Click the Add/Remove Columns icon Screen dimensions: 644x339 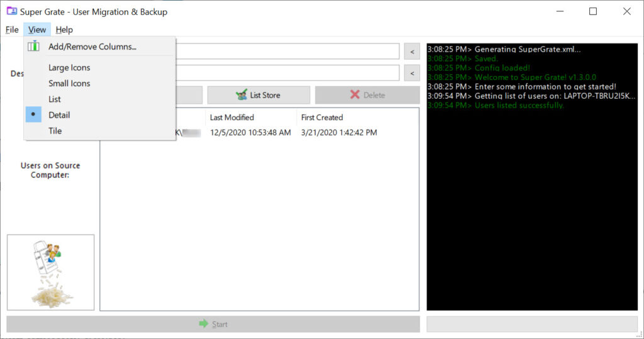(x=33, y=47)
